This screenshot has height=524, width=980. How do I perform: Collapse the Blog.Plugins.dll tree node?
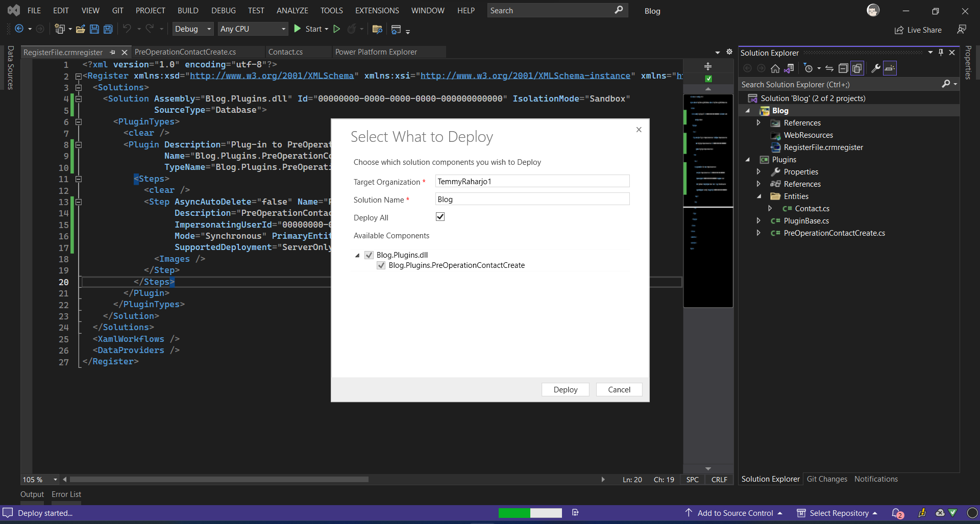[x=357, y=255]
